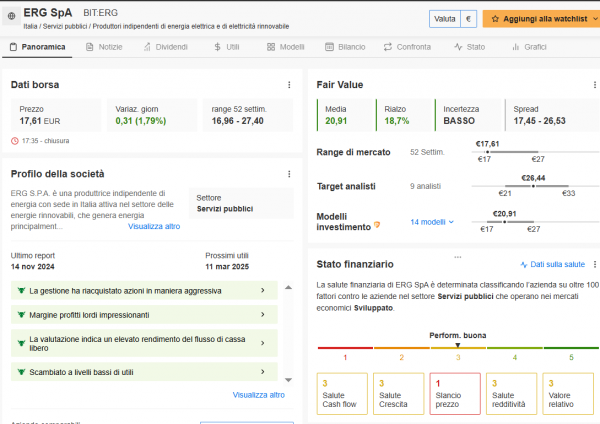This screenshot has width=600, height=424.
Task: Click the 52-week Range di mercato slider
Action: 535,152
